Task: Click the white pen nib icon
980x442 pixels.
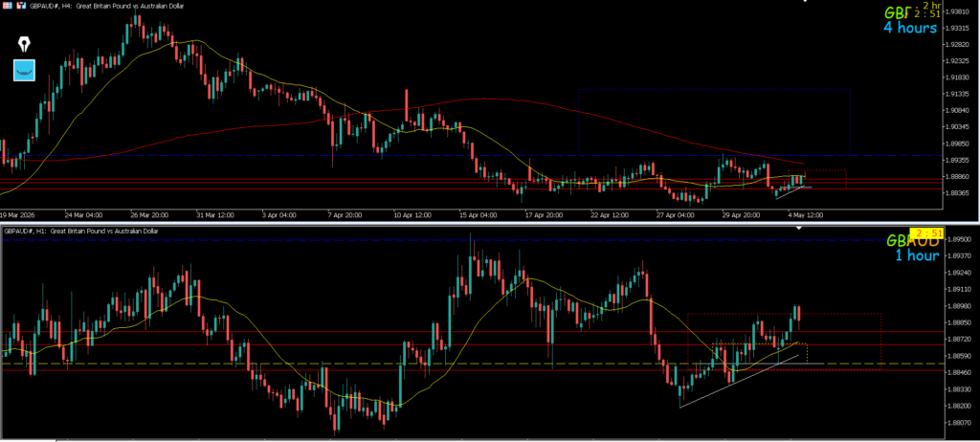Action: click(24, 44)
